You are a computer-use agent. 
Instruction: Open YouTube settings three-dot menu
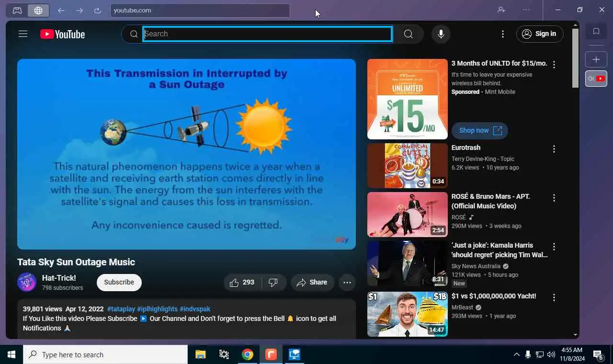tap(502, 34)
